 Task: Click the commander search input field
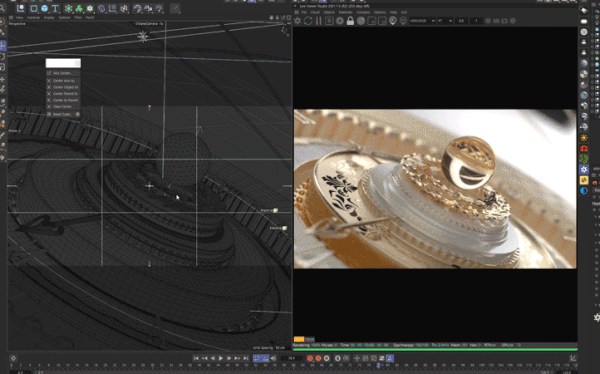[x=63, y=63]
